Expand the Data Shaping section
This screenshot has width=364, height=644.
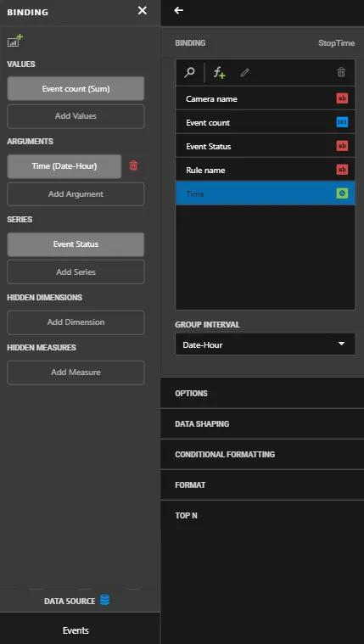pos(262,424)
